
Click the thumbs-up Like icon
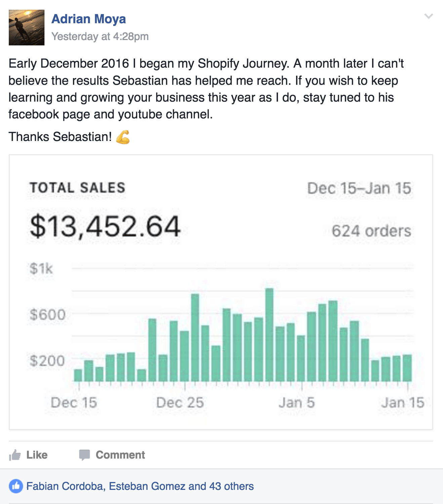coord(15,455)
